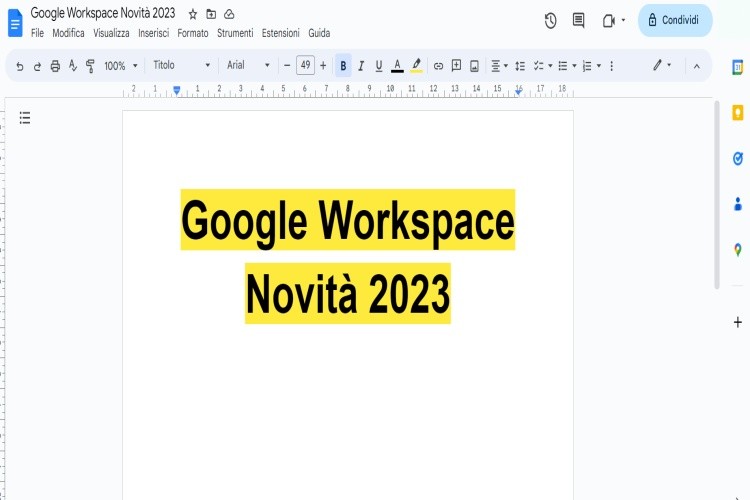This screenshot has height=500, width=750.
Task: Click the heading text Novità 2023
Action: 348,294
